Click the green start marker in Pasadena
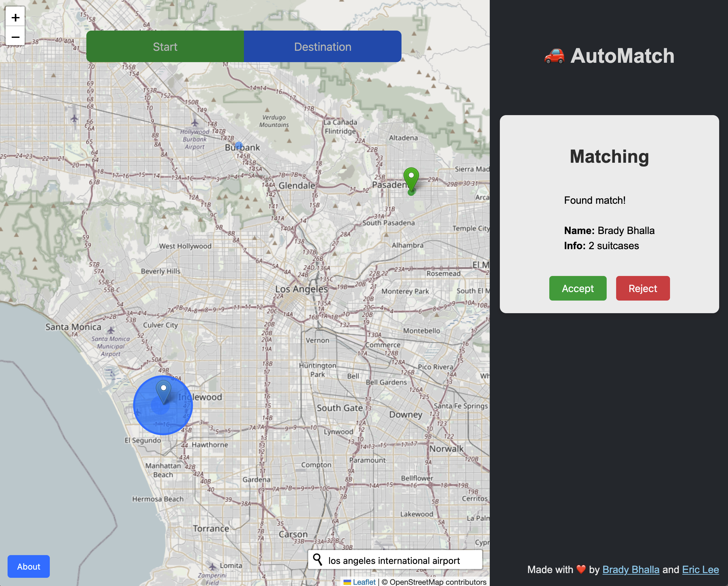This screenshot has width=728, height=586. [411, 178]
